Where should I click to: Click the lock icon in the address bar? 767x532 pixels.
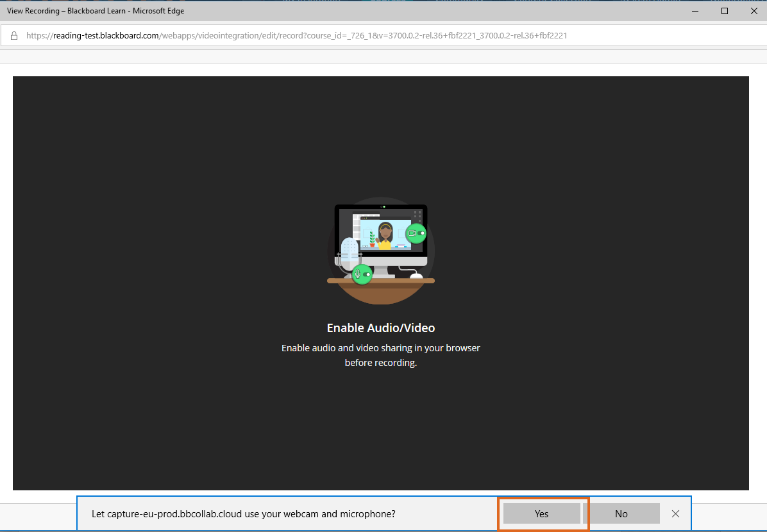tap(14, 35)
